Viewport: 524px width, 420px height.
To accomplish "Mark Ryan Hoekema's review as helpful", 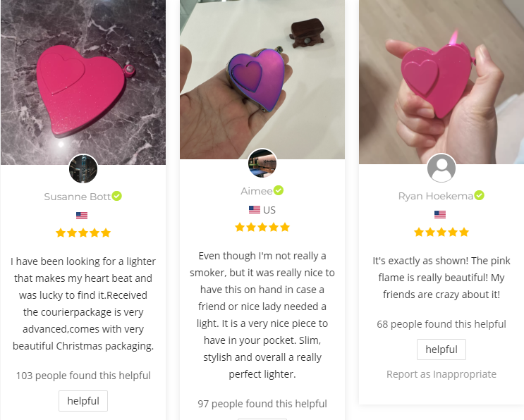I will pyautogui.click(x=441, y=350).
